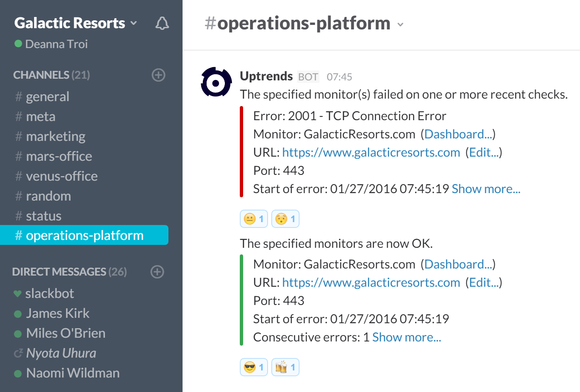Click 'The specified monitors are now OK.' text
The image size is (580, 392).
pos(336,244)
